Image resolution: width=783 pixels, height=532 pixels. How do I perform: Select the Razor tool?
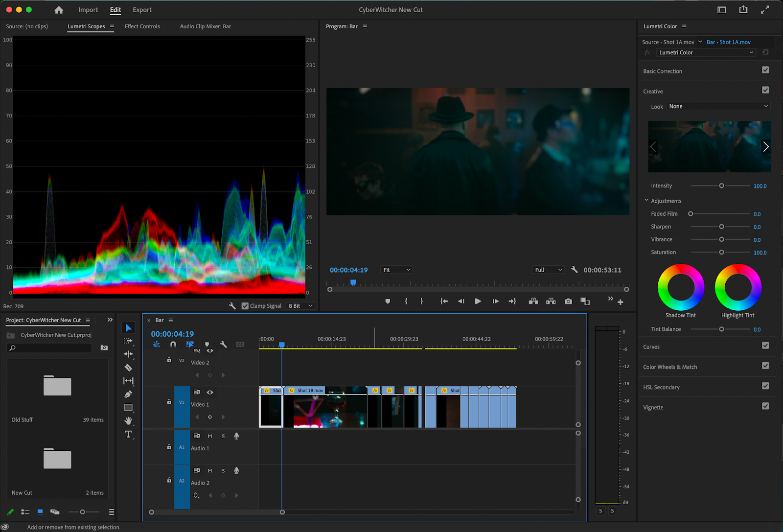coord(128,367)
